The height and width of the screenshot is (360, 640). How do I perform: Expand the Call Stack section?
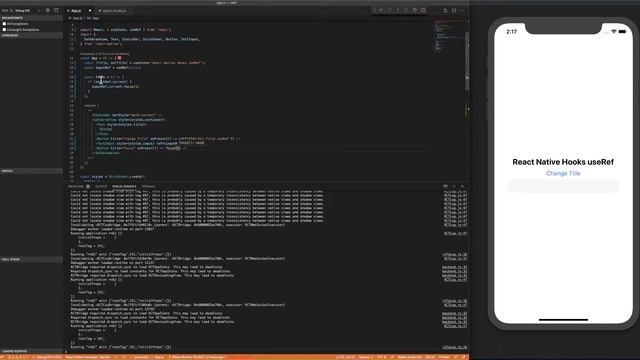pyautogui.click(x=31, y=260)
